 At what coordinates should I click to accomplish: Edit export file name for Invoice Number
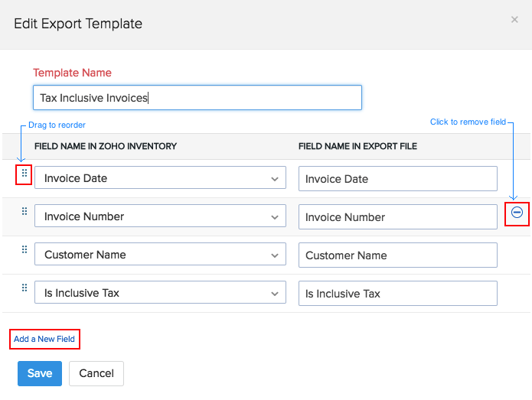[x=397, y=217]
